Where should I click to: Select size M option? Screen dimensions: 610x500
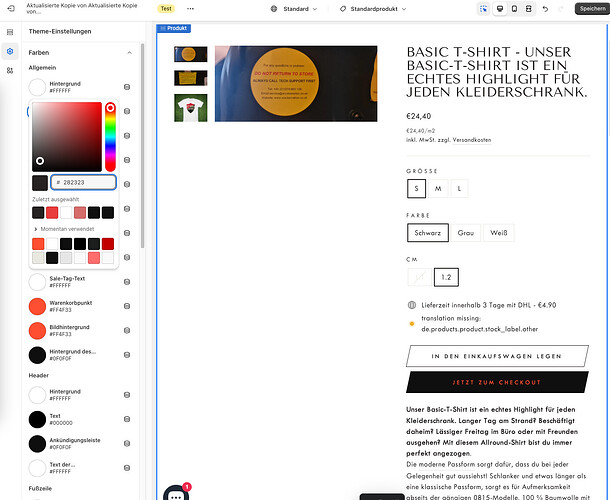[x=438, y=188]
